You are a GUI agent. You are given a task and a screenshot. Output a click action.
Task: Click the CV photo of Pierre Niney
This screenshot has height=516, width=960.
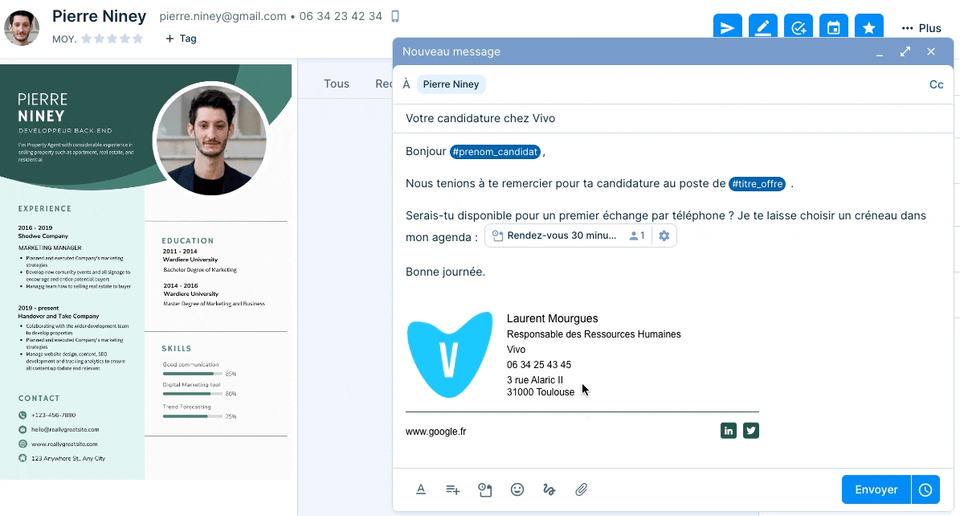pyautogui.click(x=211, y=139)
